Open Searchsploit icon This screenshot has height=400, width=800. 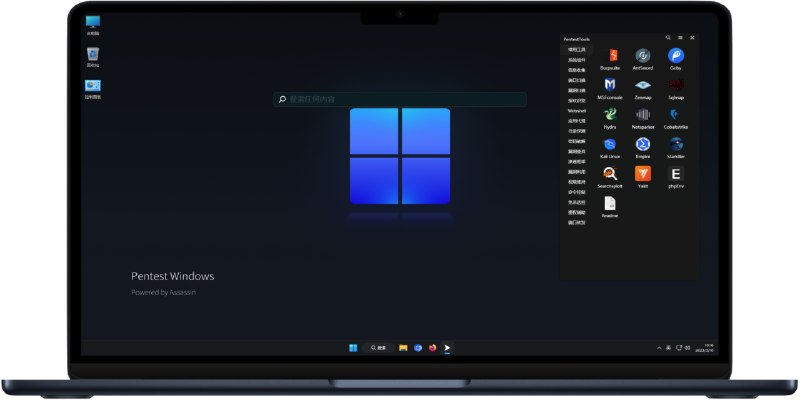pyautogui.click(x=610, y=174)
